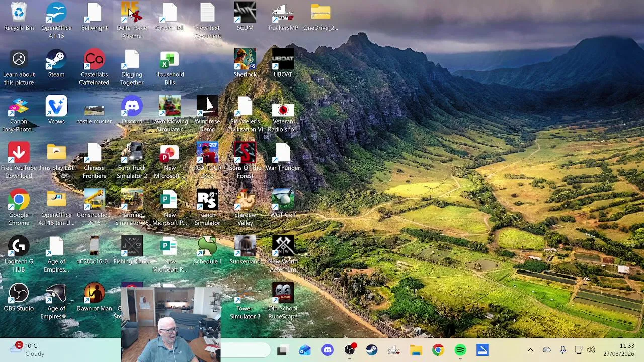Launch the WGT Golf shortcut
644x362 pixels.
283,204
